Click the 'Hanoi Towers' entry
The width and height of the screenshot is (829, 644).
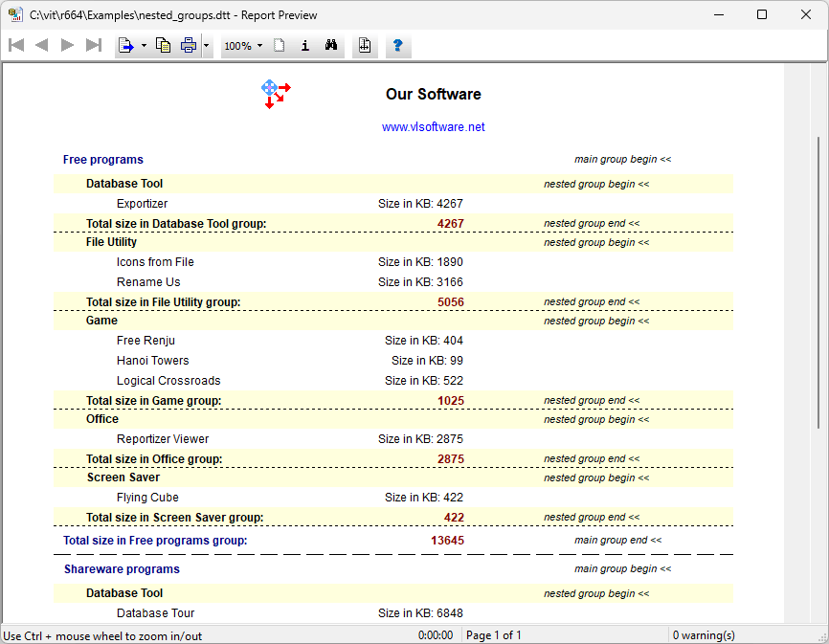(x=153, y=361)
